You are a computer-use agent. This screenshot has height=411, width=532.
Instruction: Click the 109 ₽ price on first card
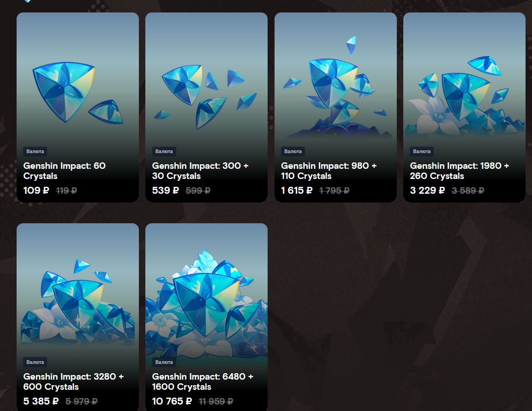(36, 191)
